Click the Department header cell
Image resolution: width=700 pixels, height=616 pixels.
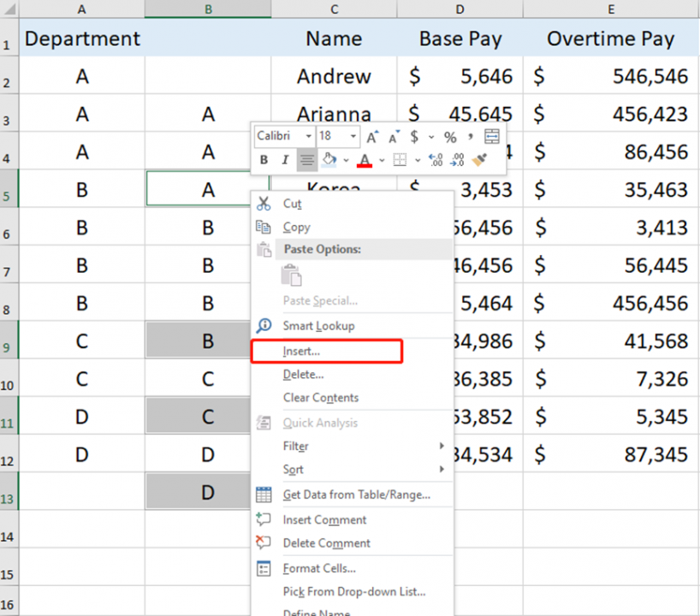[81, 38]
